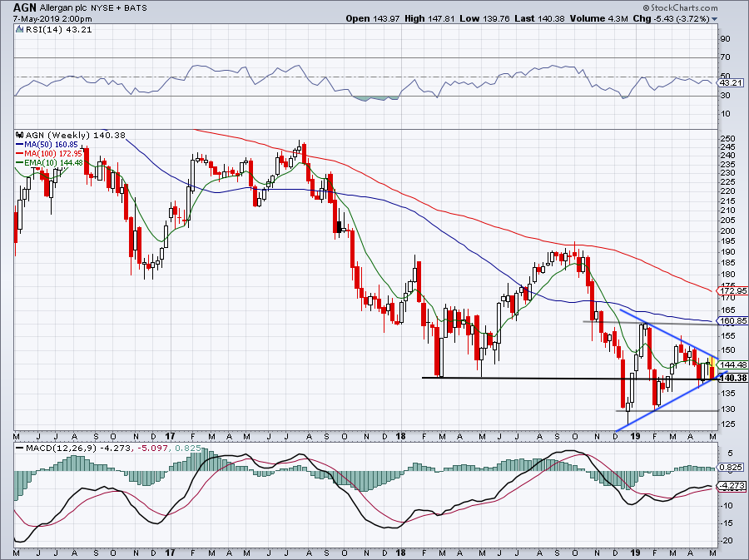Click the 43.21 RSI value tag on right axis
This screenshot has width=749, height=560.
coord(731,82)
